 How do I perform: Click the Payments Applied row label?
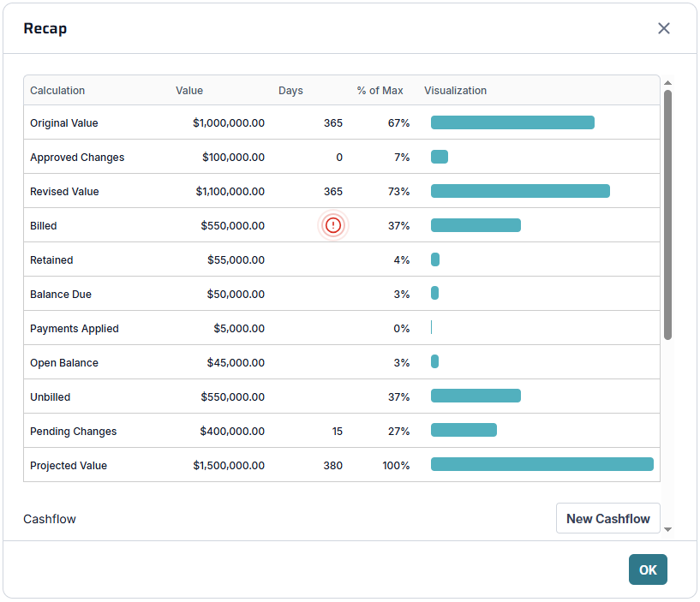point(75,329)
